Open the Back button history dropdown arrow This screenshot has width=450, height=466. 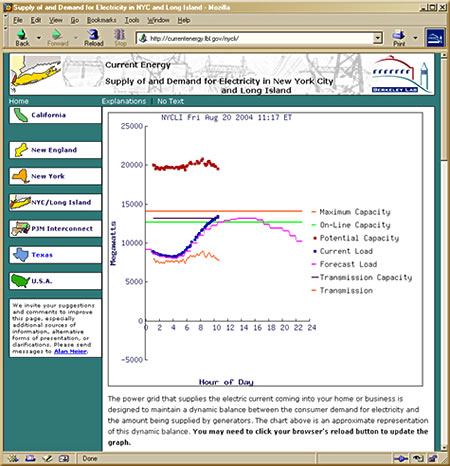click(x=39, y=38)
